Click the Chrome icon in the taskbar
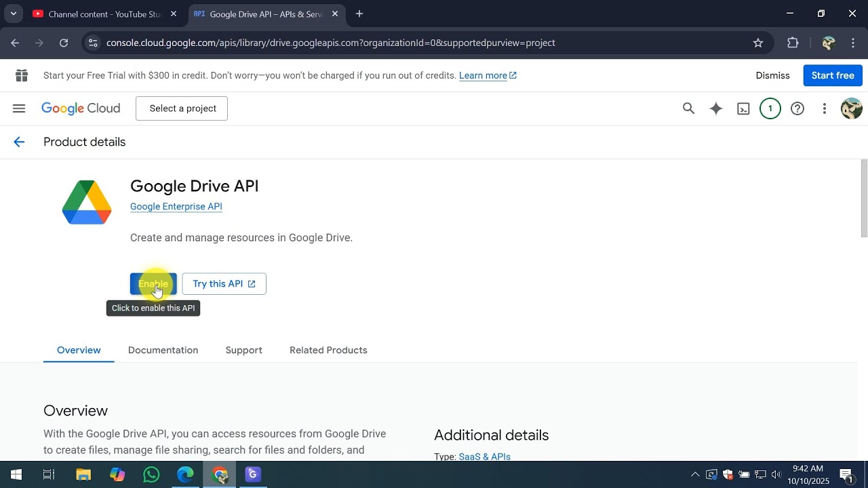 tap(220, 474)
